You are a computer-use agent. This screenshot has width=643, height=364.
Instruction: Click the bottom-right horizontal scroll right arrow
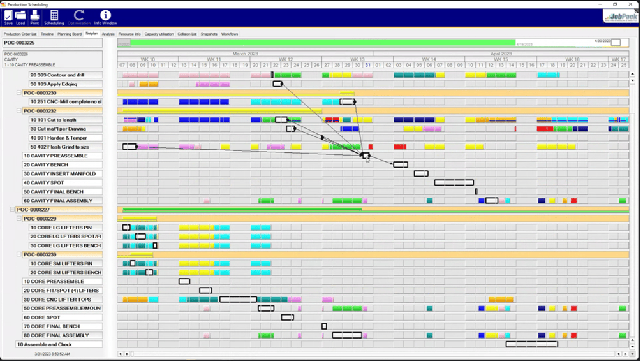pyautogui.click(x=625, y=354)
